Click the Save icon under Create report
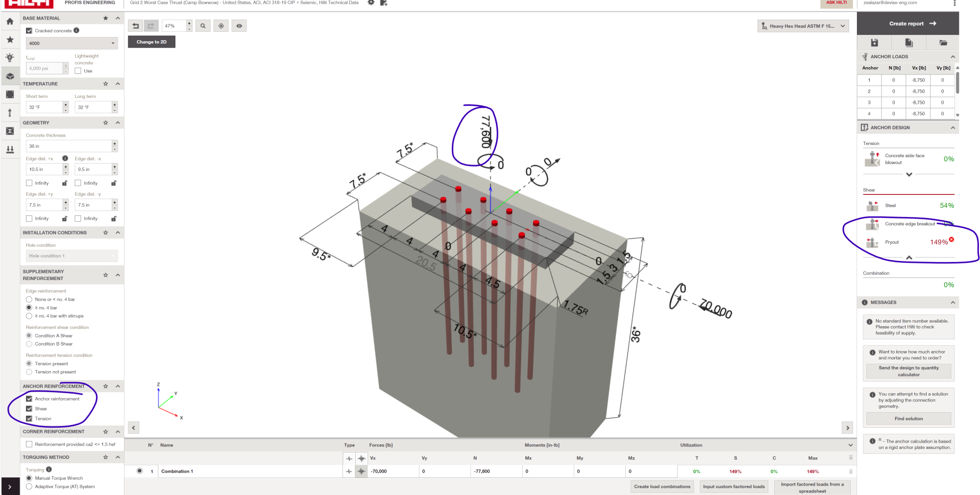Screen dimensions: 980x495 click(873, 43)
